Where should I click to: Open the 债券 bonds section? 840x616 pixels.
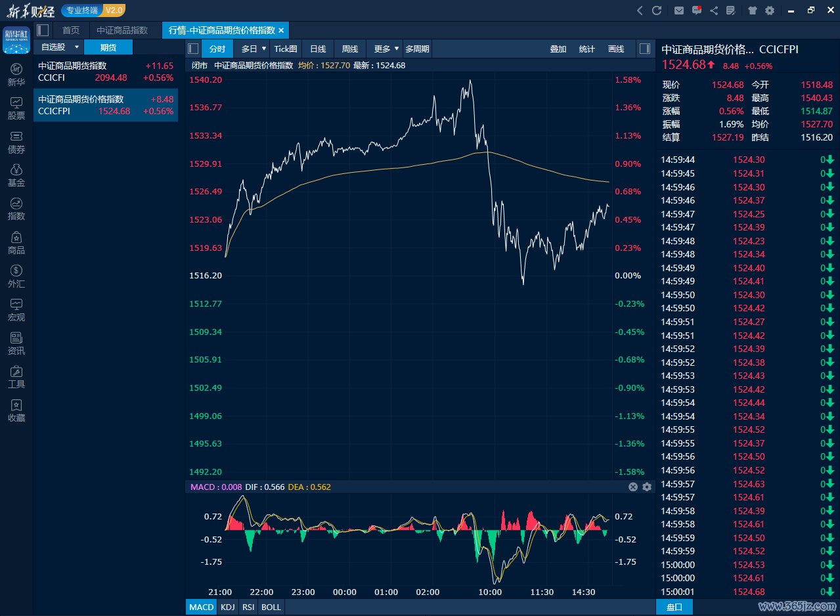(16, 142)
